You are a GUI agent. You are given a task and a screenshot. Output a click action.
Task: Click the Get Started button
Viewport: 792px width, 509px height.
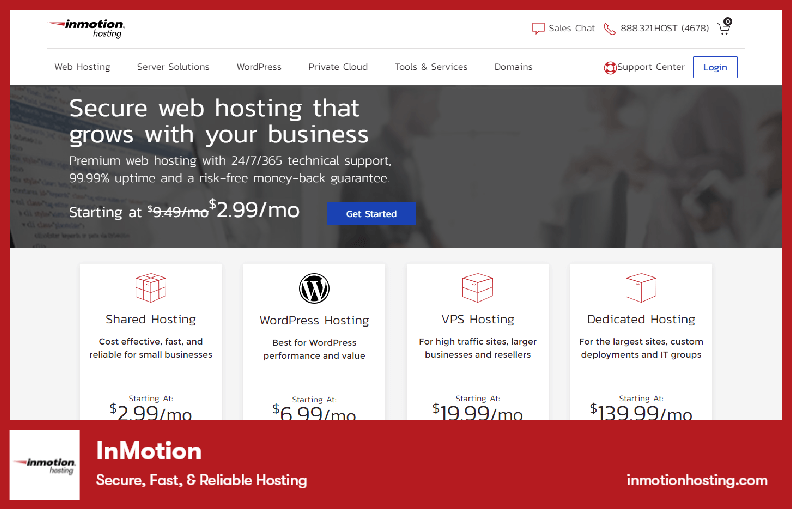pyautogui.click(x=371, y=214)
